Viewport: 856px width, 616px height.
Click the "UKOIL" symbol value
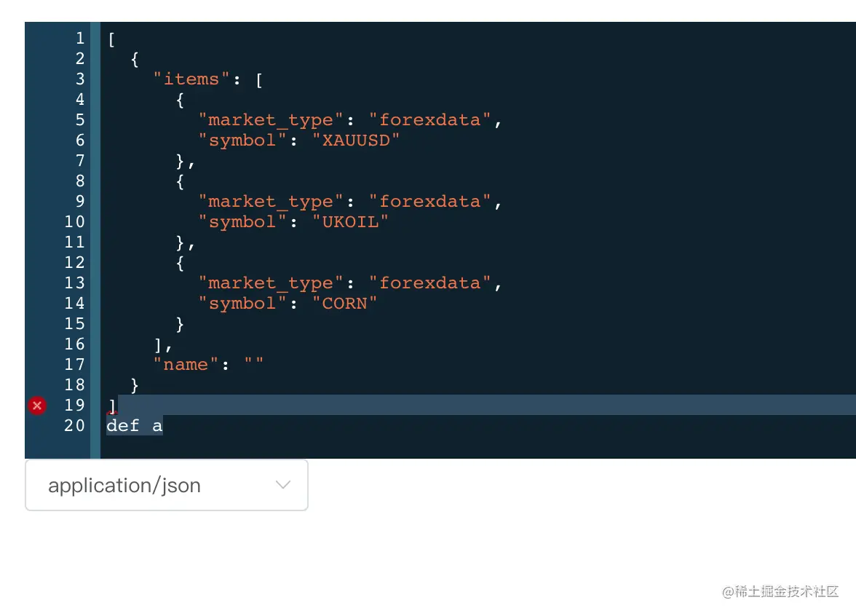tap(350, 221)
